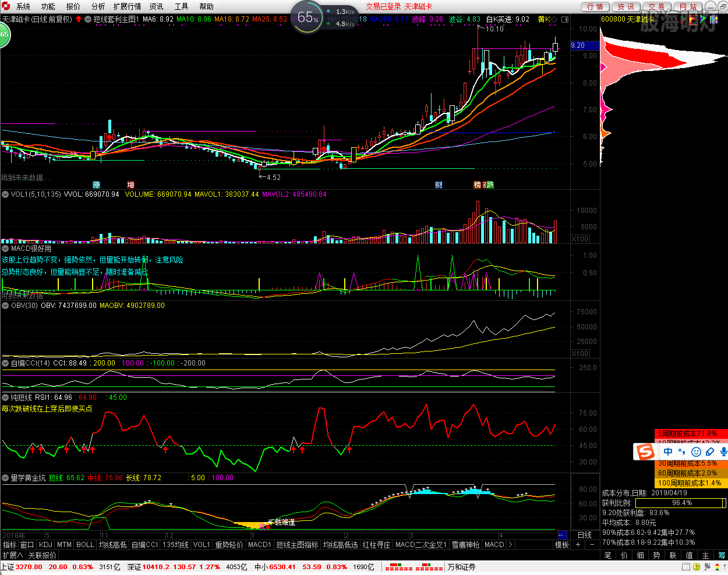Select the 指标 tab
Viewport: 728px width, 575px height.
tap(10, 545)
